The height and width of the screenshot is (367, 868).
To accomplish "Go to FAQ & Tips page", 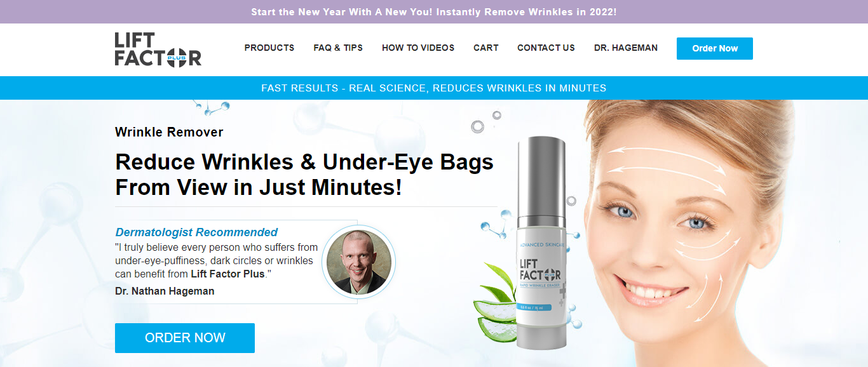I will pyautogui.click(x=338, y=48).
